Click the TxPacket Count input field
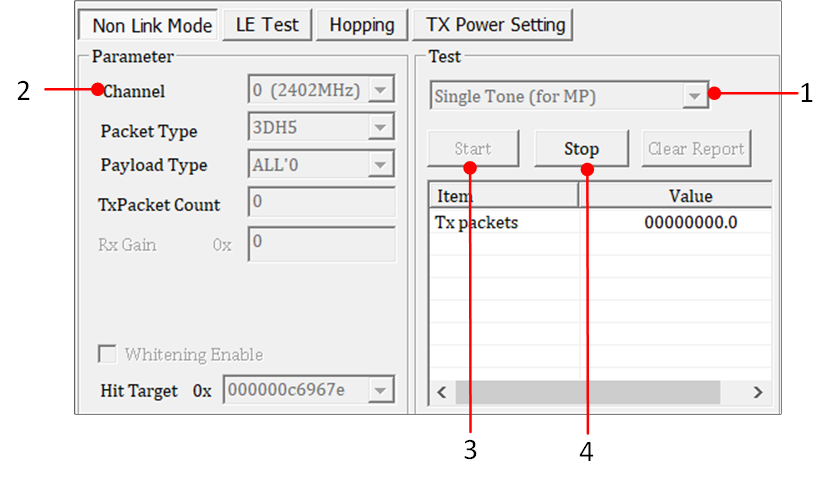This screenshot has height=484, width=830. [321, 203]
